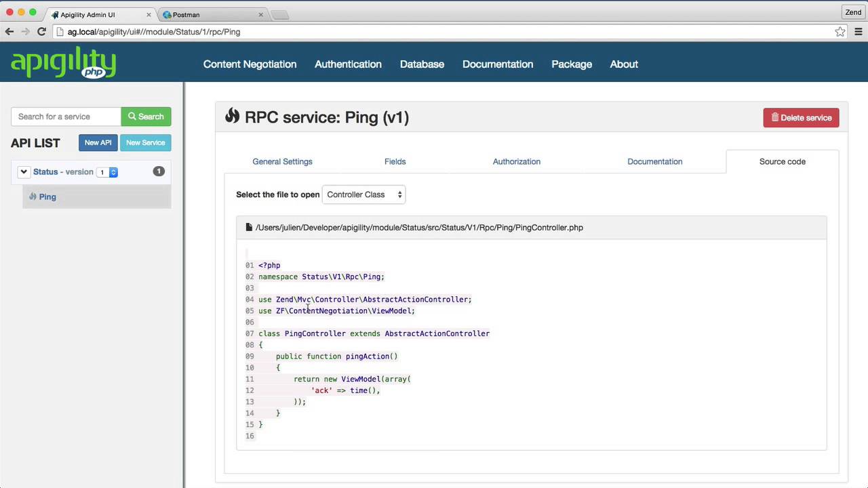The width and height of the screenshot is (868, 488).
Task: Focus the Search for a service field
Action: 66,117
